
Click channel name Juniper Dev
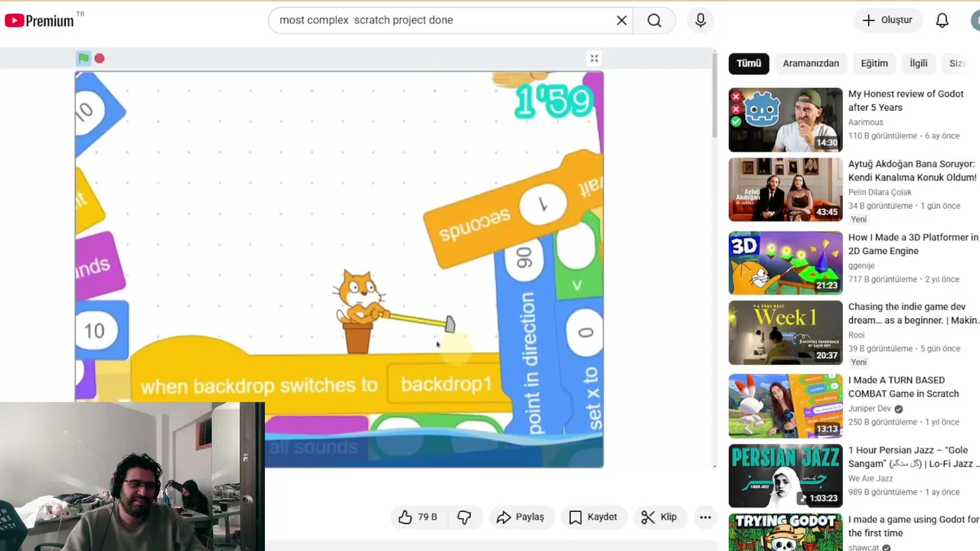click(870, 409)
